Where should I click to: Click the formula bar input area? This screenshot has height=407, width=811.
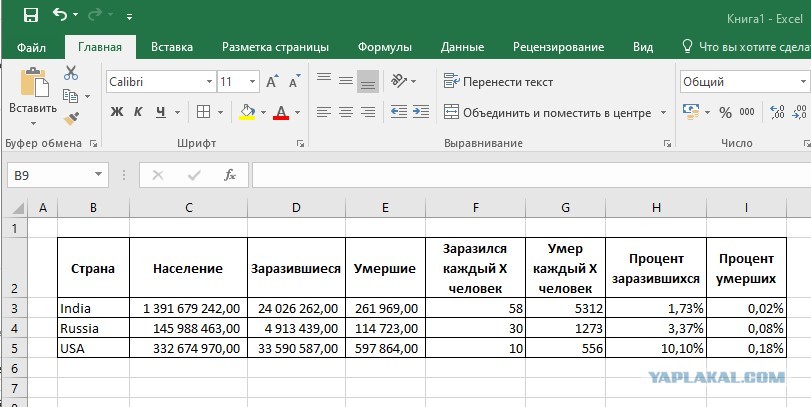coord(531,175)
